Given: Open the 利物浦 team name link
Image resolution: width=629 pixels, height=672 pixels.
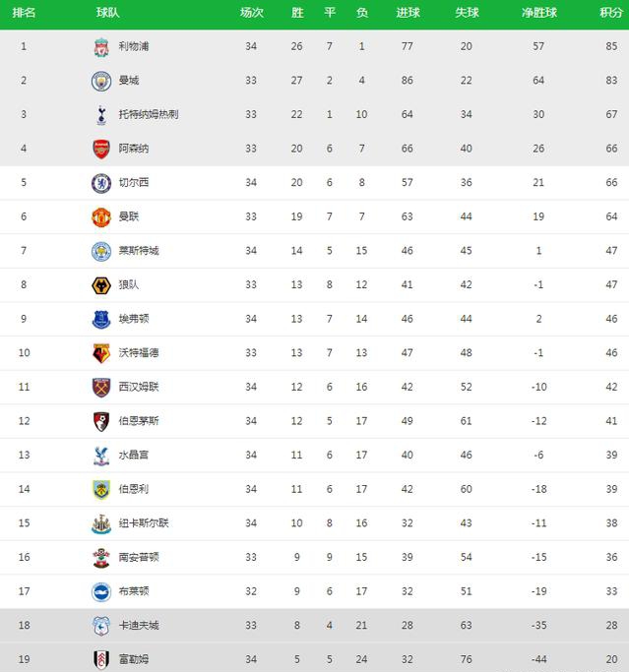Looking at the screenshot, I should click(134, 46).
